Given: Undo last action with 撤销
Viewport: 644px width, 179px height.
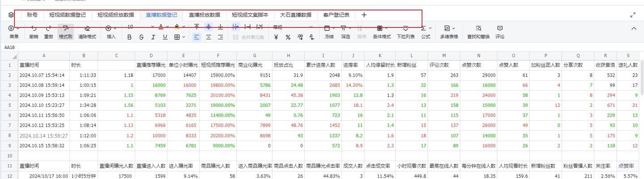Looking at the screenshot, I should [x=34, y=32].
